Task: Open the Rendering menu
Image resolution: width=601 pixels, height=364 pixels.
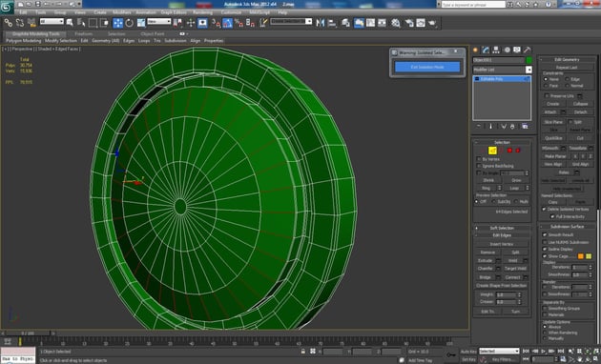Action: click(x=202, y=12)
